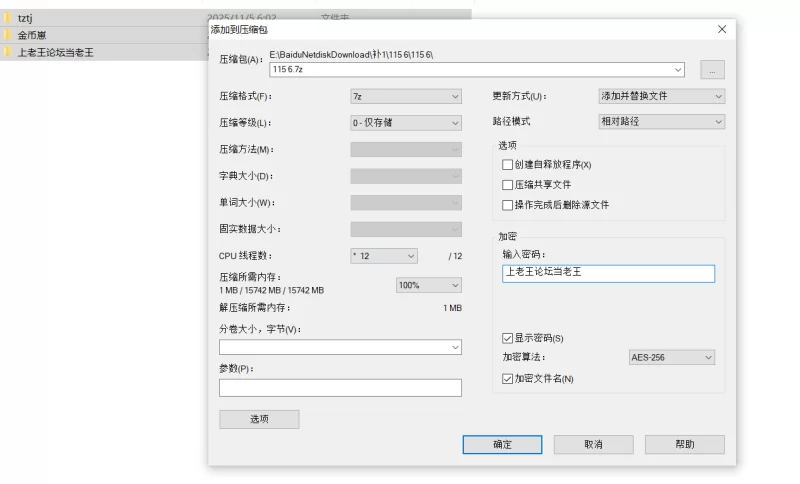The height and width of the screenshot is (484, 800).
Task: Uncheck 显示密码 checkbox
Action: 507,338
